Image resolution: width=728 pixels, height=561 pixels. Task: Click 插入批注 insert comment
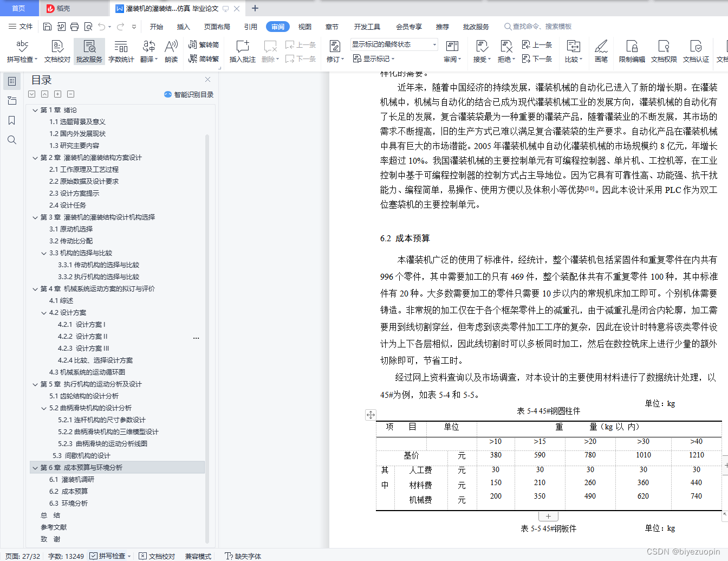242,51
